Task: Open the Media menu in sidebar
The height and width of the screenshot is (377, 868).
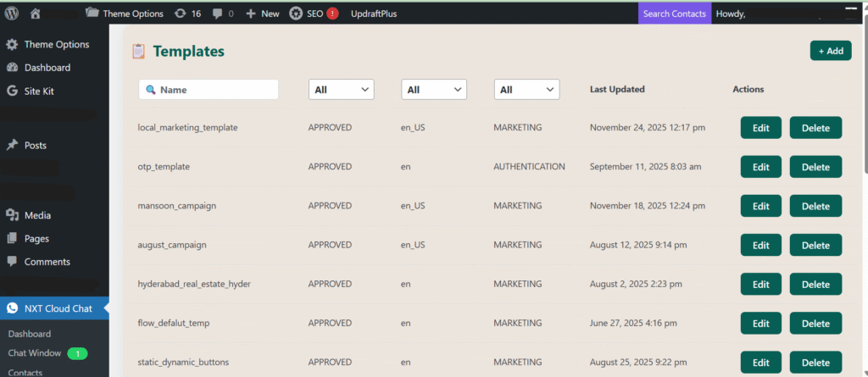Action: coord(37,215)
